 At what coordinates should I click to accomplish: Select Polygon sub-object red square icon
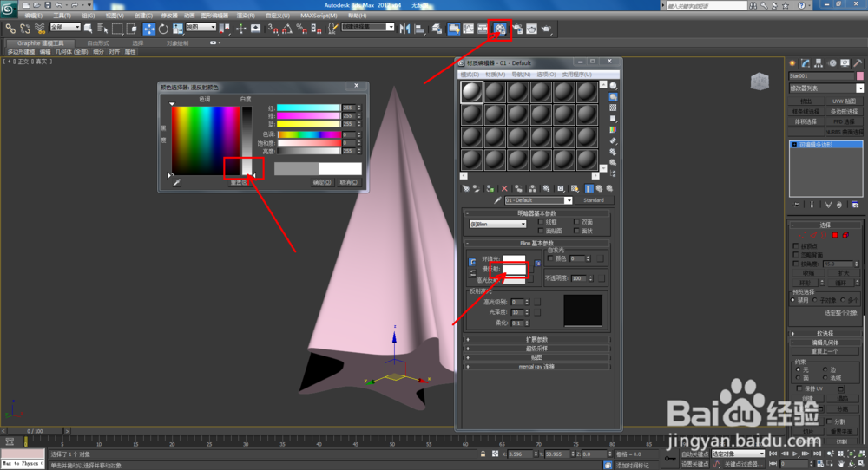tap(835, 235)
